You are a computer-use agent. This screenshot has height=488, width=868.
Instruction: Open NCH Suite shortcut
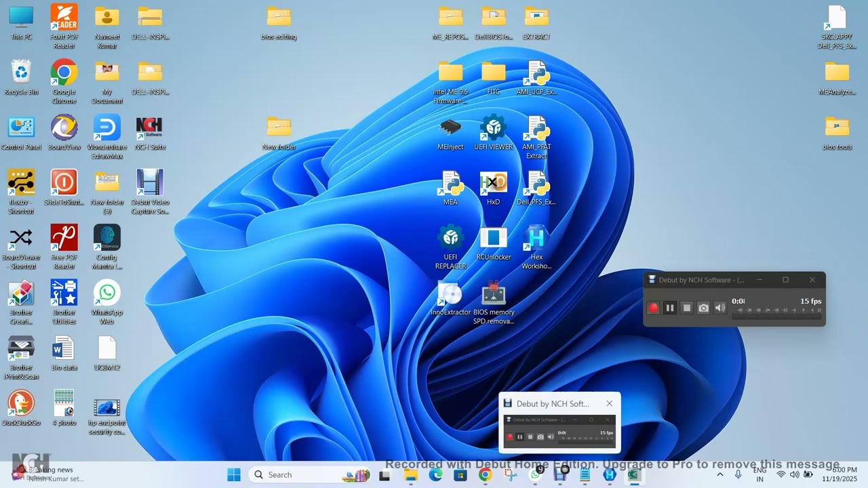(x=150, y=132)
